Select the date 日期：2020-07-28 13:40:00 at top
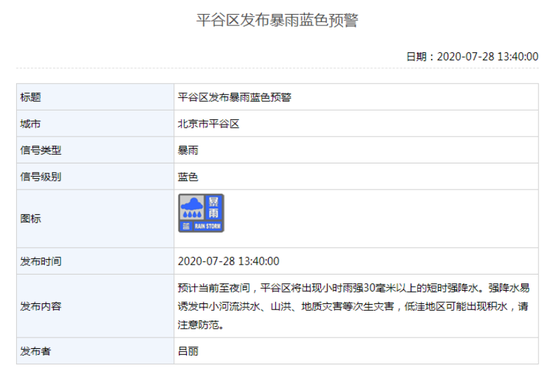 472,56
